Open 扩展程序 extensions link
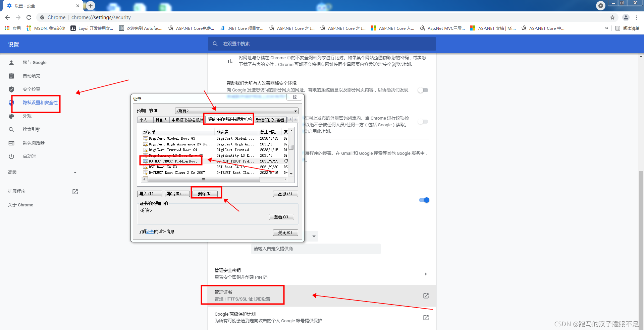The width and height of the screenshot is (644, 330). pyautogui.click(x=42, y=192)
